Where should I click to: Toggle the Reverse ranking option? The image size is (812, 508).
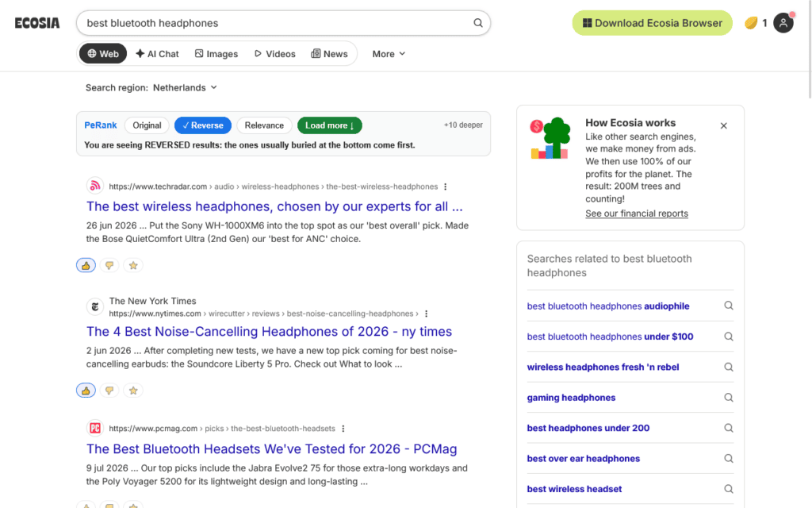(203, 125)
